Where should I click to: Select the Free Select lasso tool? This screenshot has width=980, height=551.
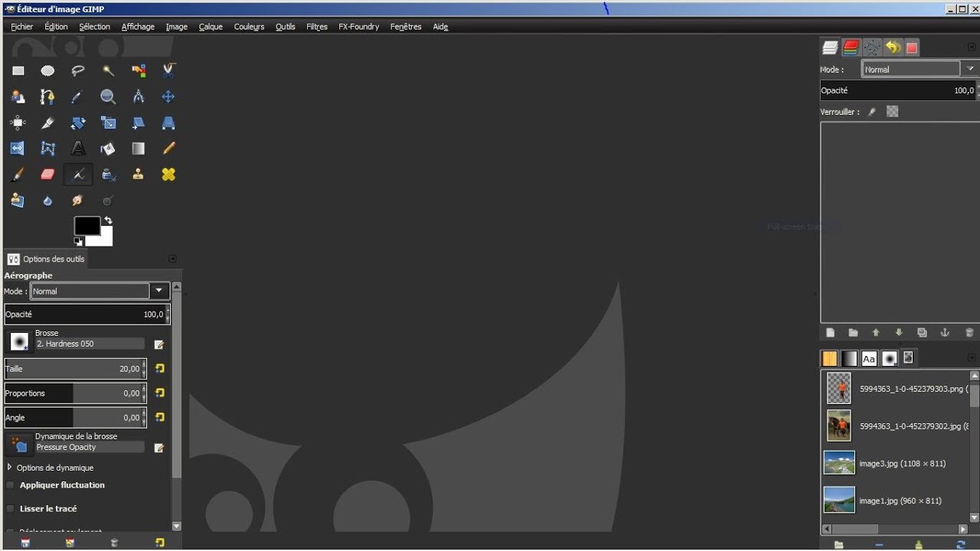click(77, 71)
